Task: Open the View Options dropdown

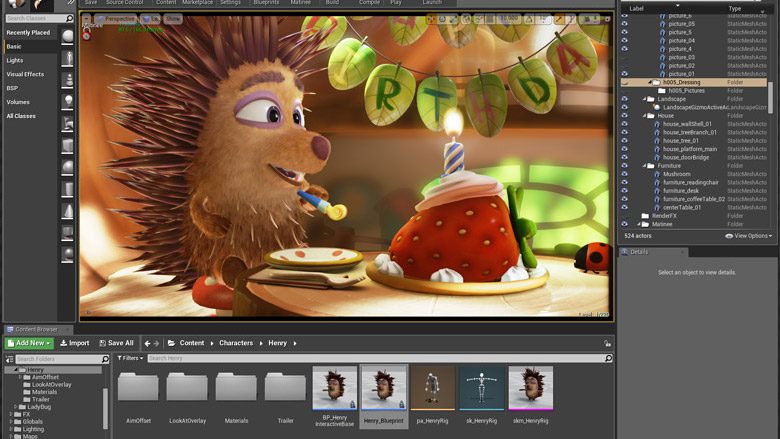Action: point(748,236)
